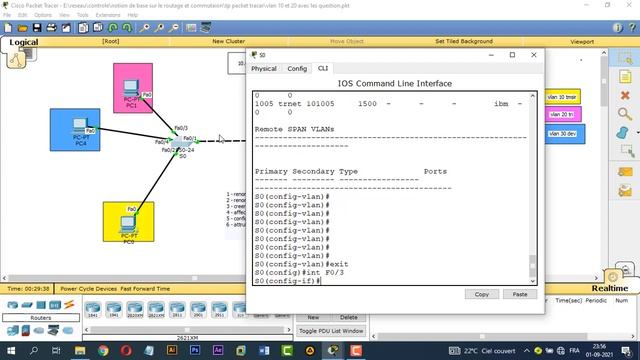Open the File menu
The image size is (640, 360).
(7, 15)
